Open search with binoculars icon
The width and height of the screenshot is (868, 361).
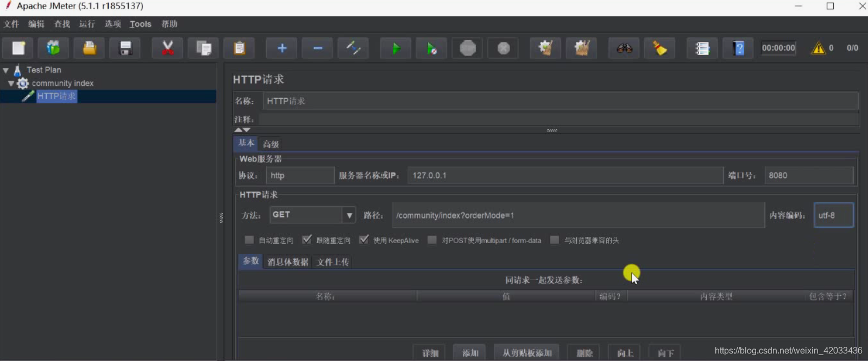click(624, 48)
